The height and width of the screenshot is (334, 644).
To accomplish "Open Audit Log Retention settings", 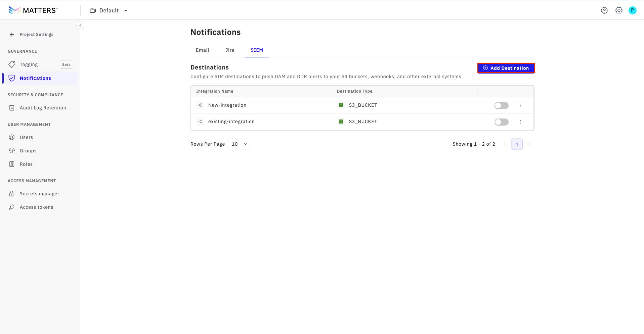I will point(43,108).
